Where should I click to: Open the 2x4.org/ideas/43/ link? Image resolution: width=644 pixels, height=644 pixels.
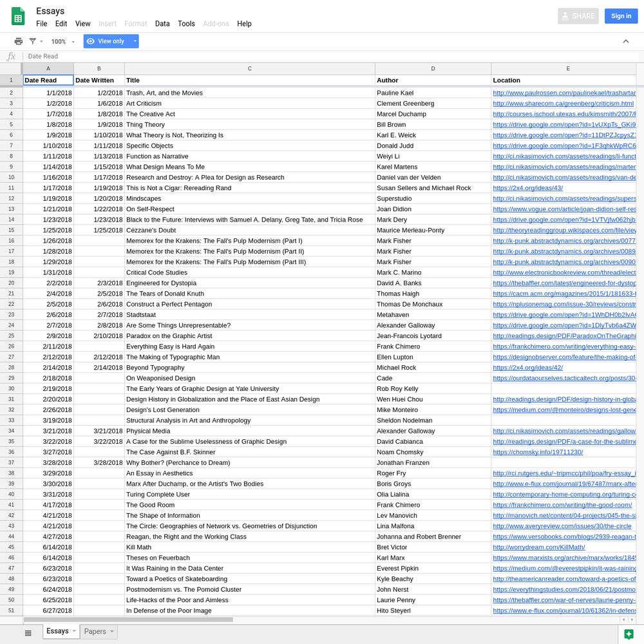pyautogui.click(x=528, y=188)
